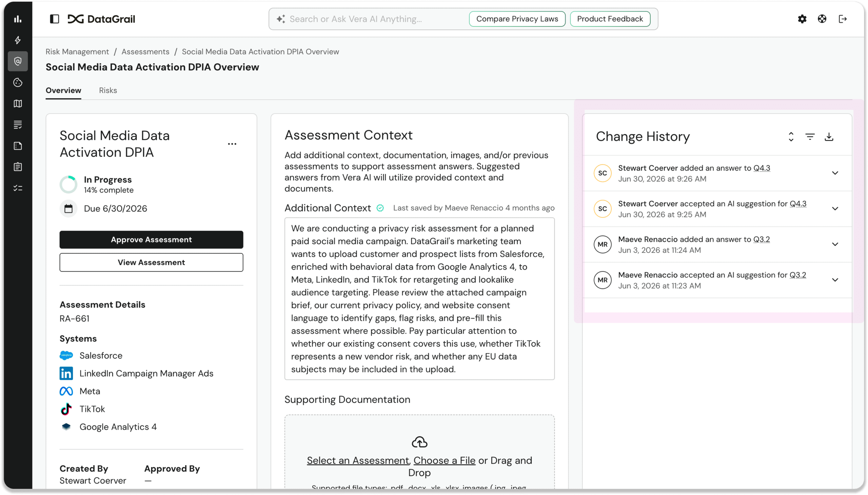The height and width of the screenshot is (495, 868).
Task: Sort Change History with up-down arrows
Action: pos(791,137)
